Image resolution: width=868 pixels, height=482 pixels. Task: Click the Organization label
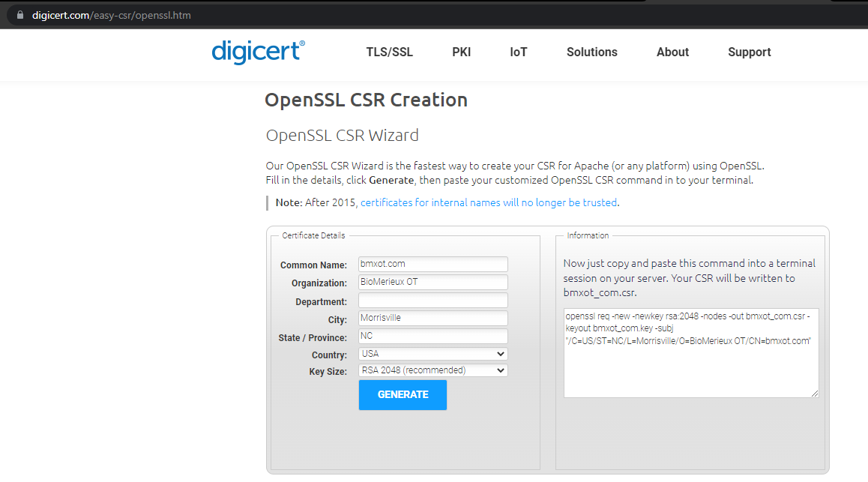pos(319,283)
